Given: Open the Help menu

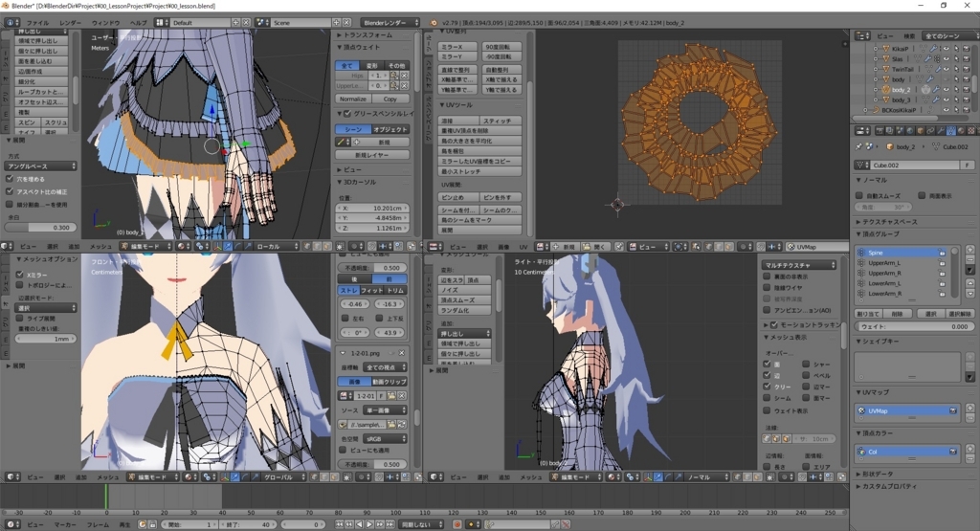Looking at the screenshot, I should [x=138, y=23].
